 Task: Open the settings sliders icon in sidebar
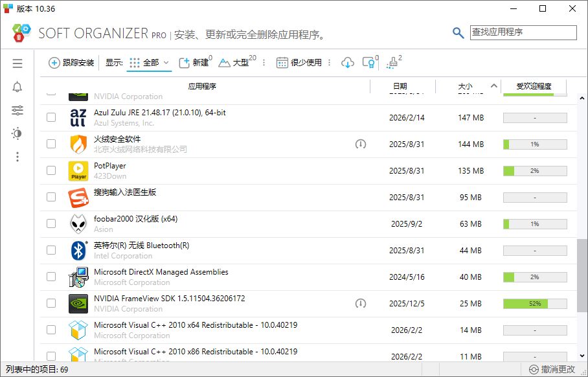pos(17,110)
